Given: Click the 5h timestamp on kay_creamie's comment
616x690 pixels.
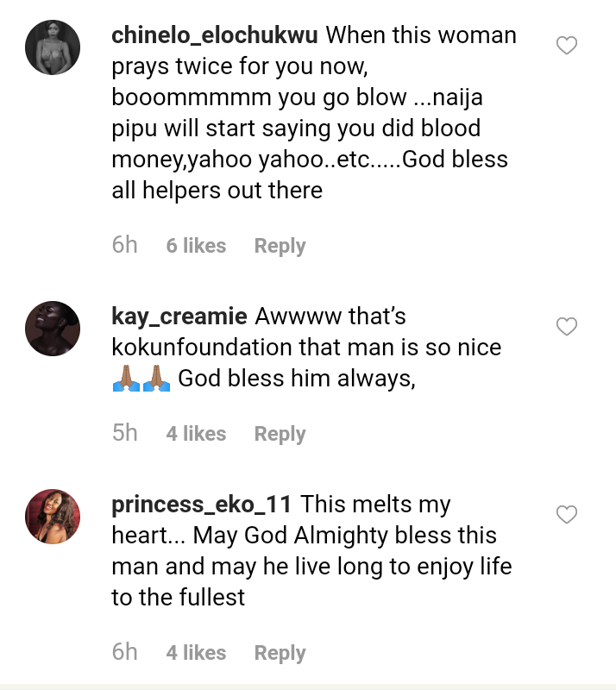Looking at the screenshot, I should [124, 433].
